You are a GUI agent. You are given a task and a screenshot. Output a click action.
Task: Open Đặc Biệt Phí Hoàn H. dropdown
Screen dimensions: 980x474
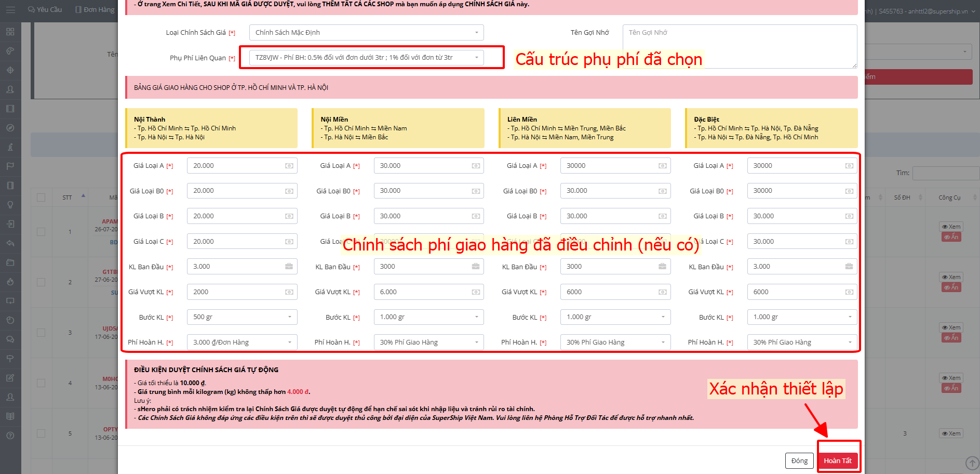[x=802, y=343]
